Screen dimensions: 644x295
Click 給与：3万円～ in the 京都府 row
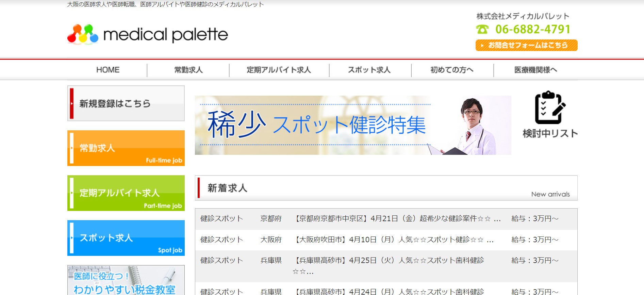click(535, 219)
